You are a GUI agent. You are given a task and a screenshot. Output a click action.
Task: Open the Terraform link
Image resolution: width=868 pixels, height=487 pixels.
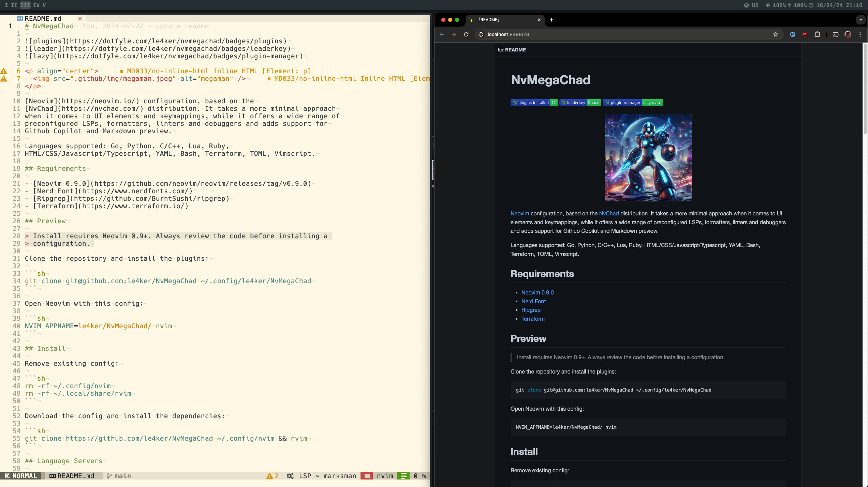533,319
